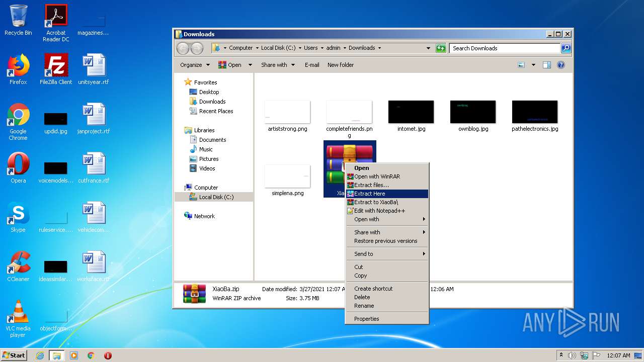This screenshot has height=362, width=644.
Task: Select cutfrance.rtf desktop file
Action: (x=94, y=168)
